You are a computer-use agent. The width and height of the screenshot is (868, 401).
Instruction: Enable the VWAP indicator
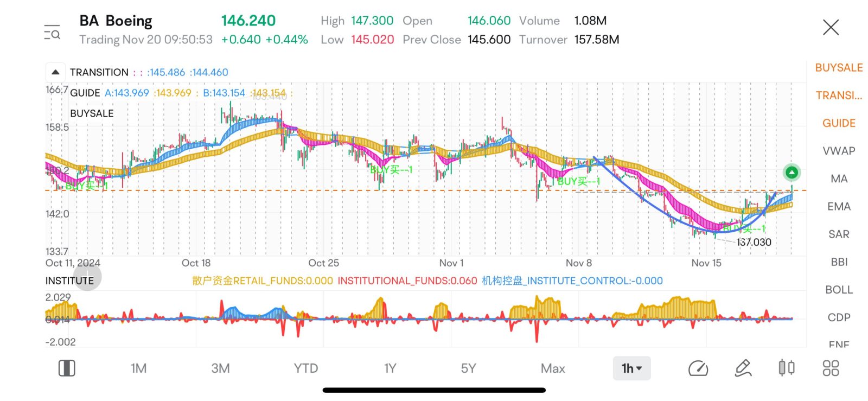[x=839, y=151]
